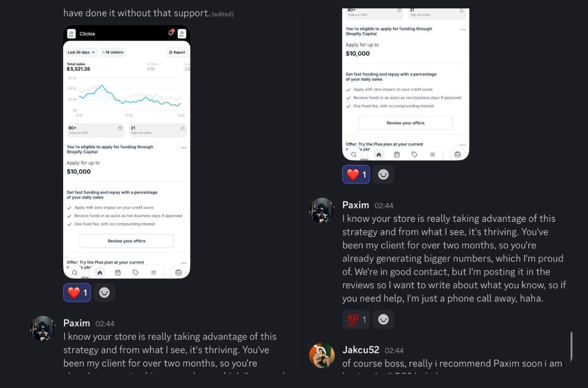Tap the orders icon in right screenshot's bottom bar
The width and height of the screenshot is (588, 388).
[x=397, y=155]
